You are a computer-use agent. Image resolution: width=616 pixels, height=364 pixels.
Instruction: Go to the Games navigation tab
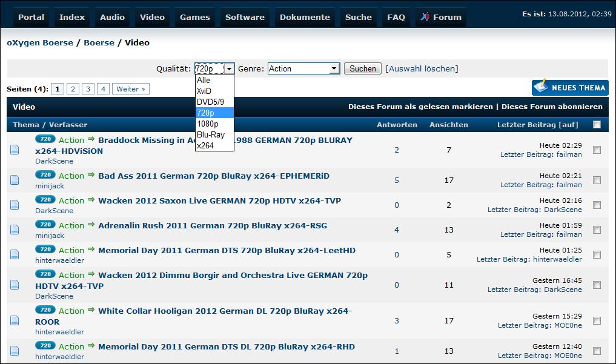[194, 17]
